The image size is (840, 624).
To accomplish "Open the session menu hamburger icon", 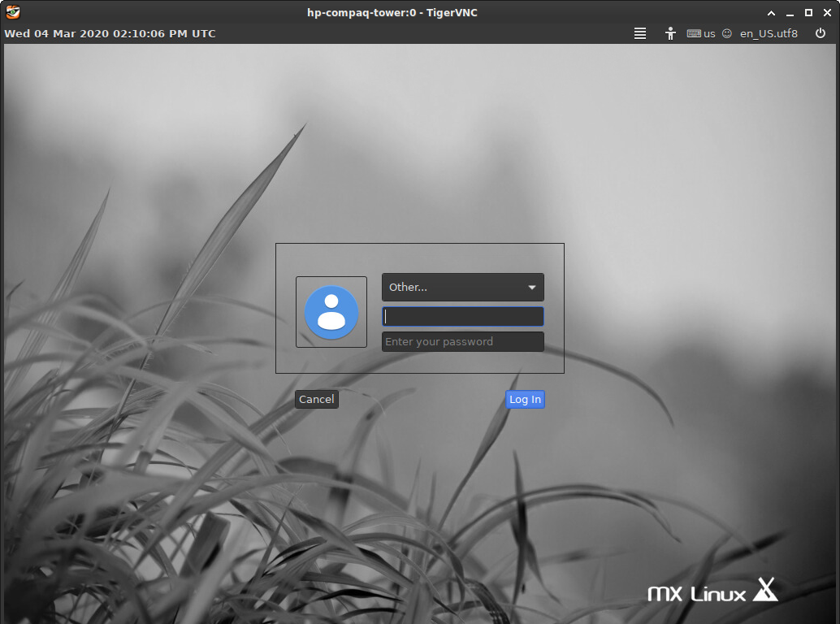I will 640,33.
